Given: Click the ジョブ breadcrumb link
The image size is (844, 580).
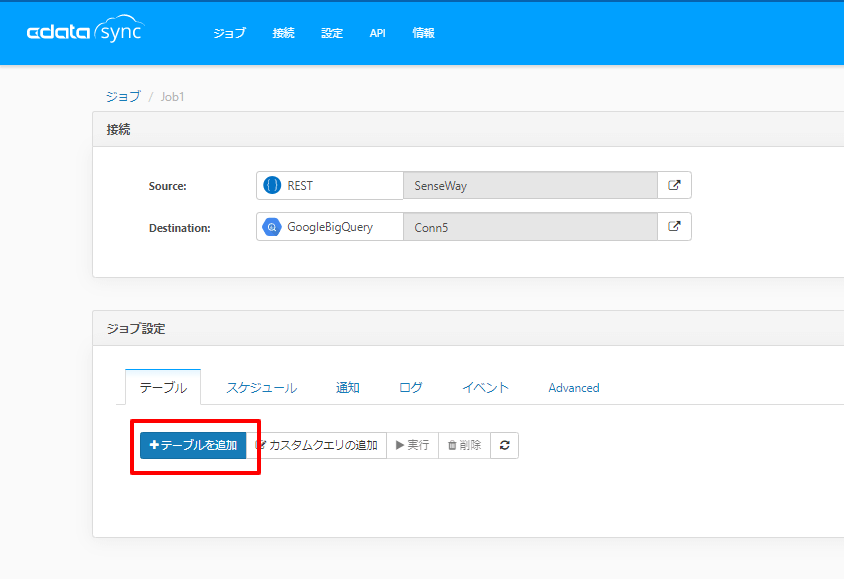Looking at the screenshot, I should (123, 97).
